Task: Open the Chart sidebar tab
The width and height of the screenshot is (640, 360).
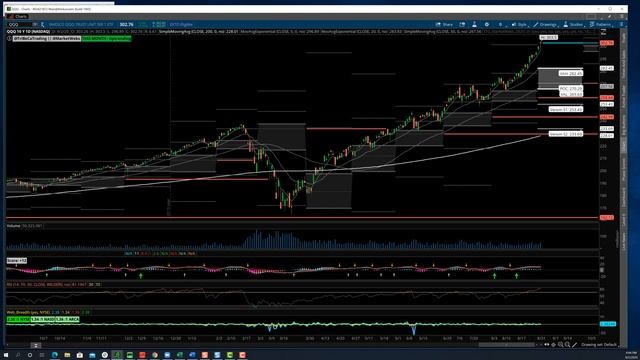Action: (x=624, y=147)
